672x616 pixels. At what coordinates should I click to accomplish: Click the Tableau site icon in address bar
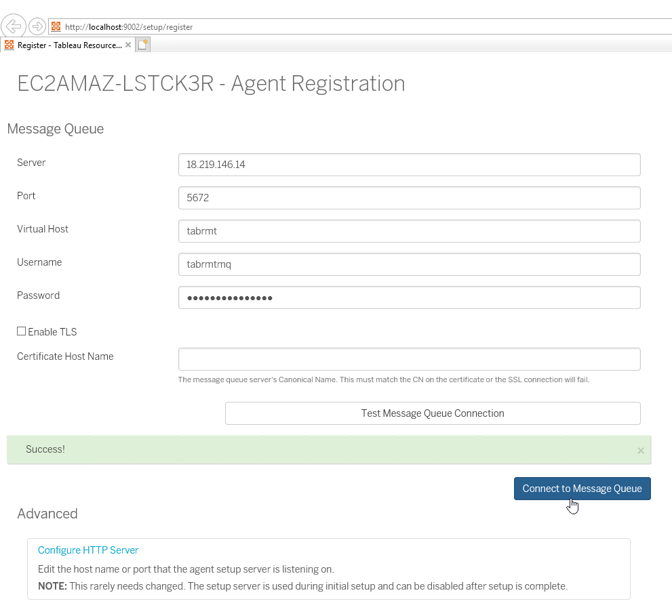(56, 27)
